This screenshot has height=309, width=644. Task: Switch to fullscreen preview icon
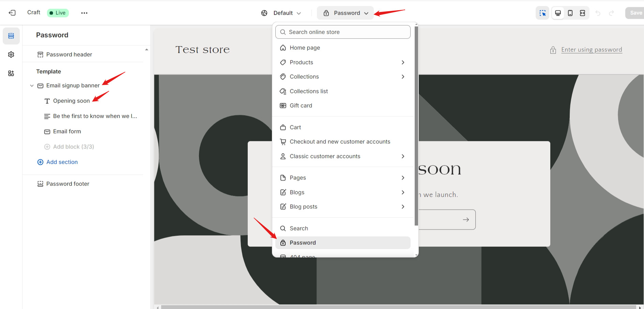coord(582,13)
